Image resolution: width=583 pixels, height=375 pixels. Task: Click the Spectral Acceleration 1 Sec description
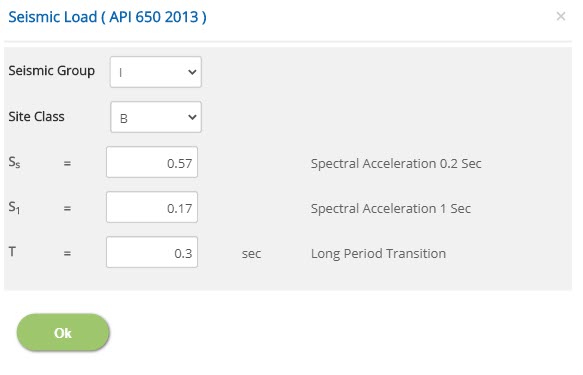[x=391, y=208]
